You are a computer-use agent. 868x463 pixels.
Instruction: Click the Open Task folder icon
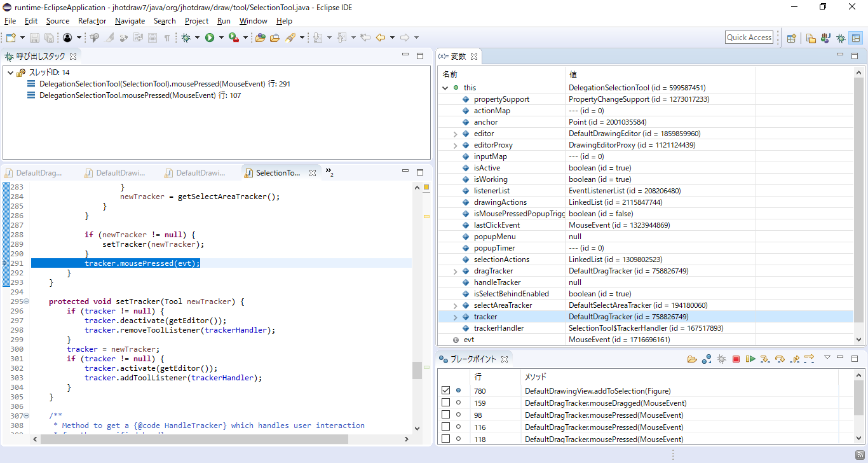275,38
